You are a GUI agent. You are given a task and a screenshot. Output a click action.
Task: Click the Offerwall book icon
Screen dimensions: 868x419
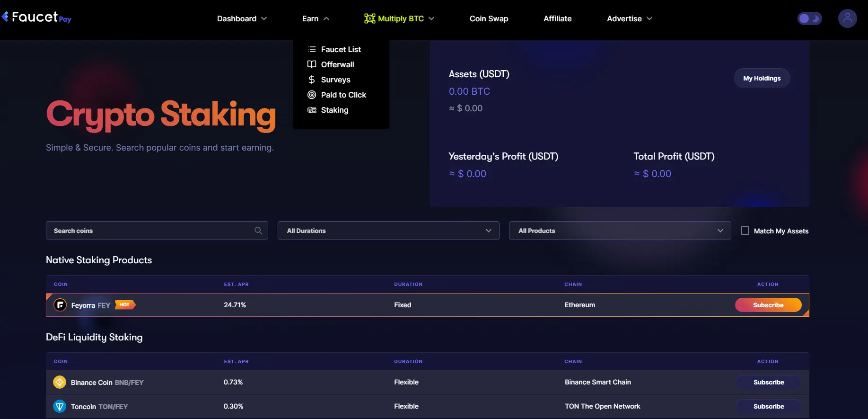click(312, 64)
